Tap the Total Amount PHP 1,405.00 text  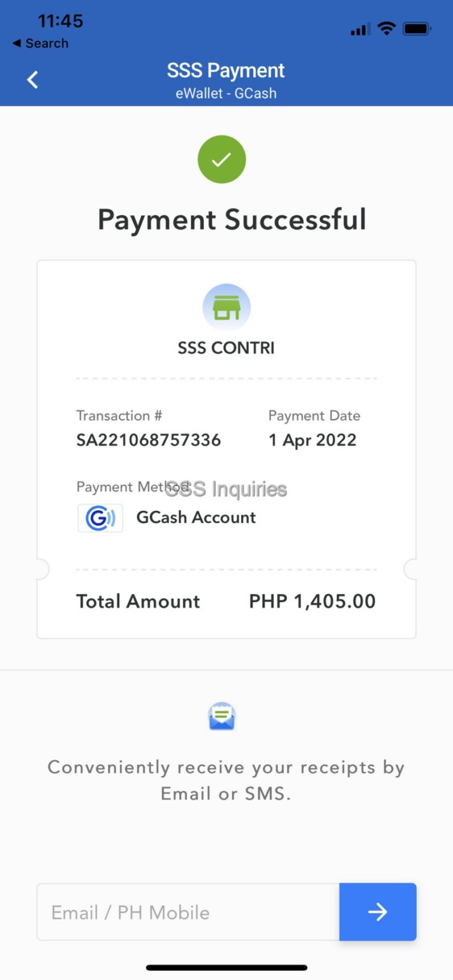click(311, 600)
